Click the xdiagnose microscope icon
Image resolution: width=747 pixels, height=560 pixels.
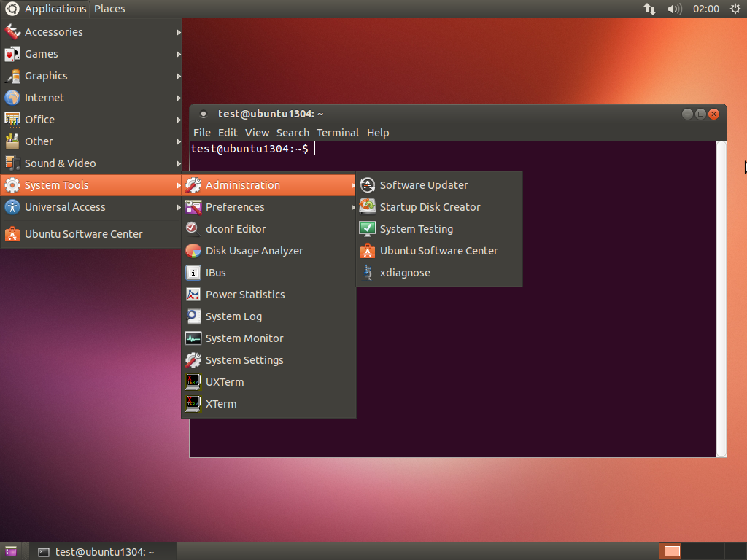coord(368,273)
